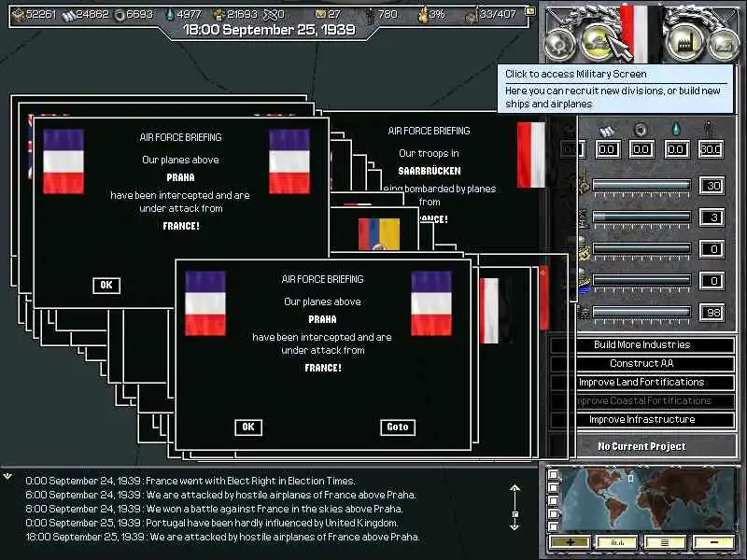Click the list lines button under the minimap
Image resolution: width=747 pixels, height=560 pixels.
[x=665, y=542]
